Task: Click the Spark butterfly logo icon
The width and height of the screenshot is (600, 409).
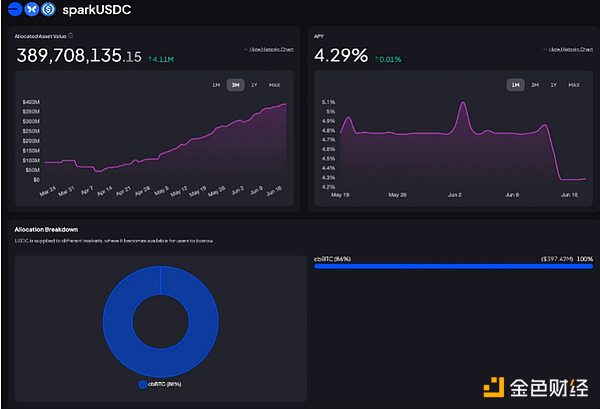Action: coord(31,10)
